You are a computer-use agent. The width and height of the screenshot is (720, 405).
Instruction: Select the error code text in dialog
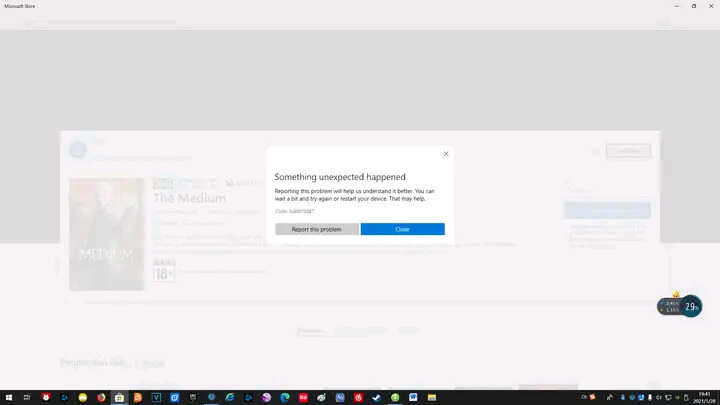coord(294,211)
